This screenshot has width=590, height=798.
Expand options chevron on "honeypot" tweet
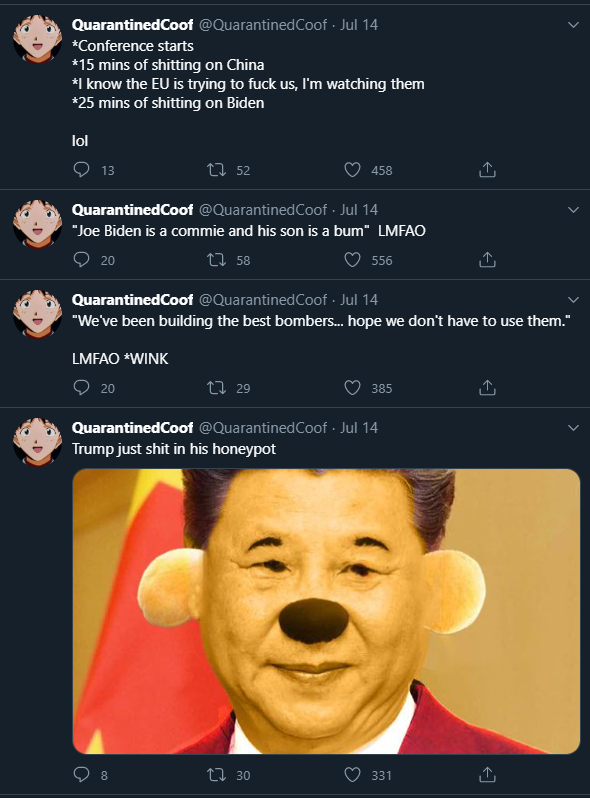573,428
